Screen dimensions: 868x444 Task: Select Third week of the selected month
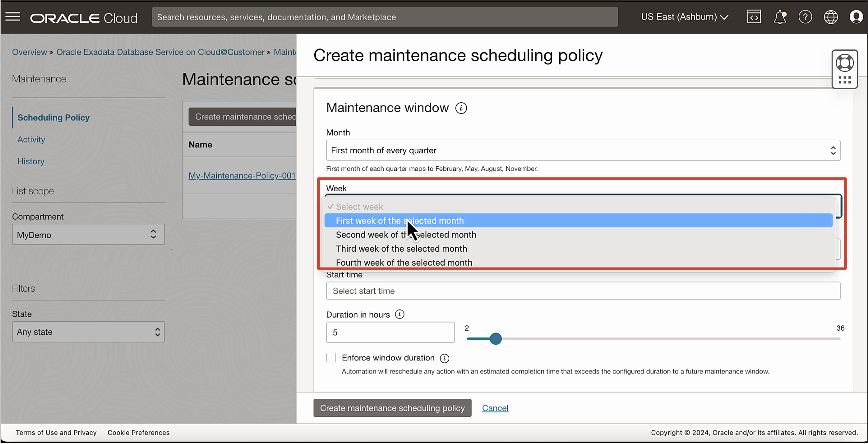coord(401,249)
